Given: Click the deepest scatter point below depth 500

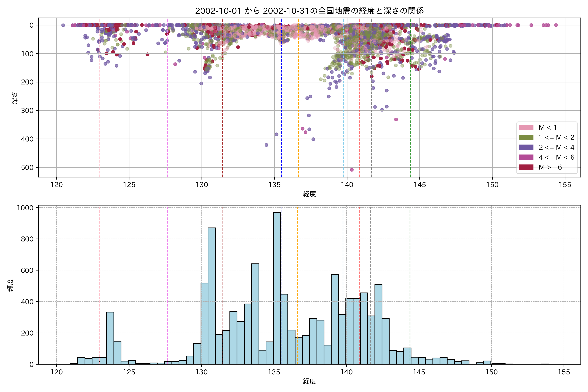Looking at the screenshot, I should point(352,170).
